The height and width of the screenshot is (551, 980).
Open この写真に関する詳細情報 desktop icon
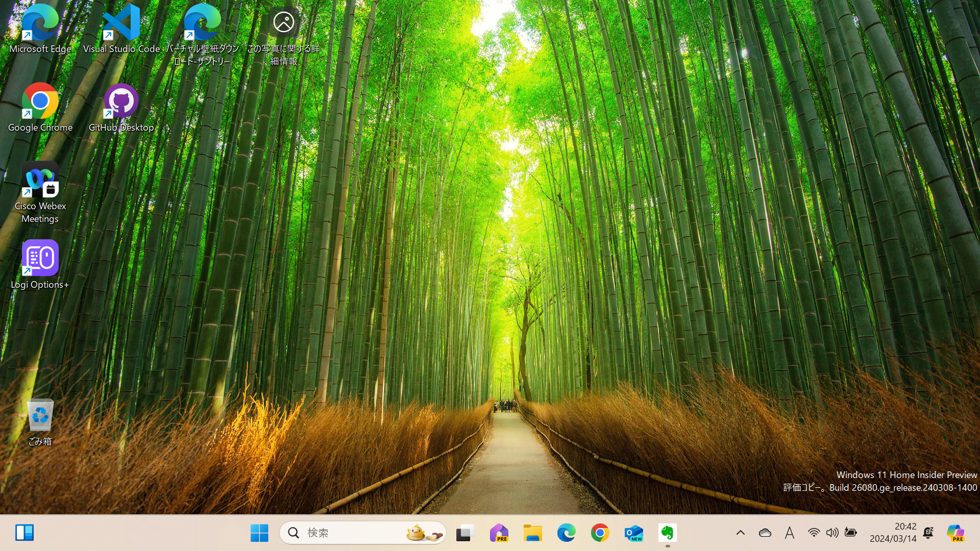tap(284, 35)
